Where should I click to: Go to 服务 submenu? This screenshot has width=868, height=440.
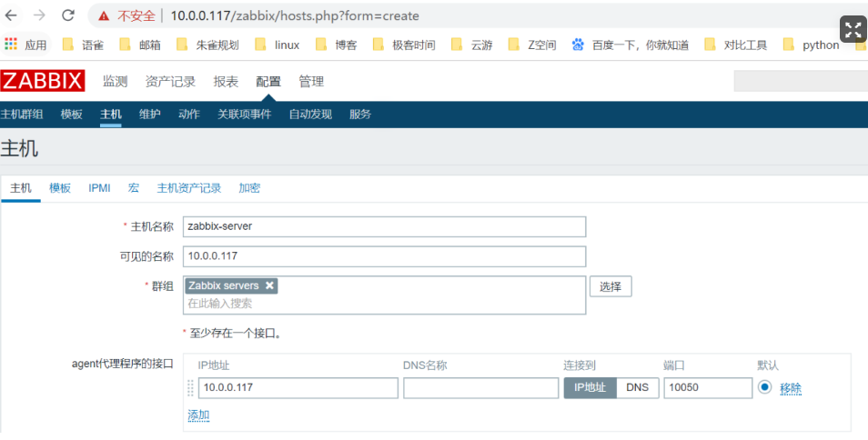click(360, 115)
